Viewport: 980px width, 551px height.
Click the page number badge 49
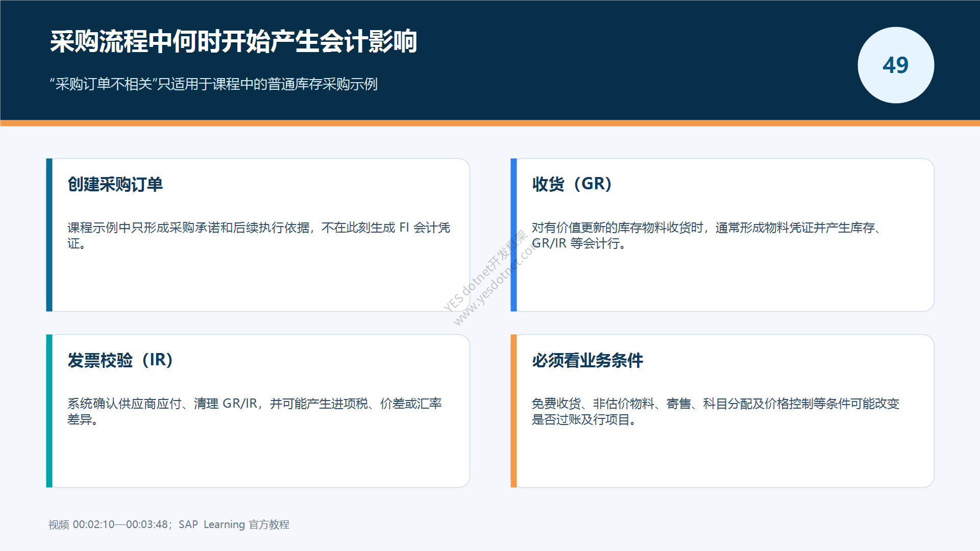[896, 65]
